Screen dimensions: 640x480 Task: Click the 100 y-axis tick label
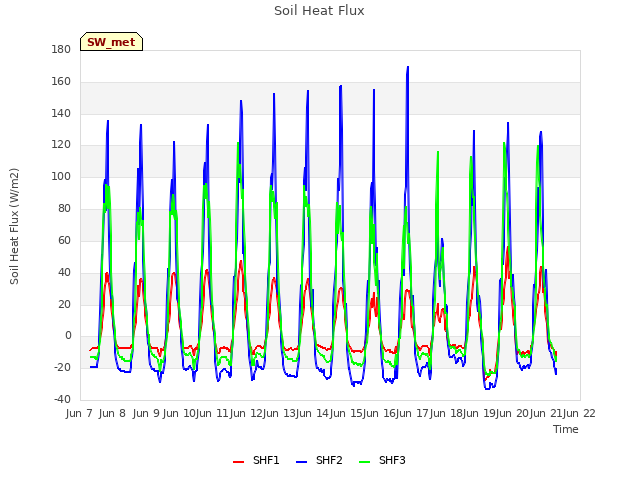tap(61, 176)
